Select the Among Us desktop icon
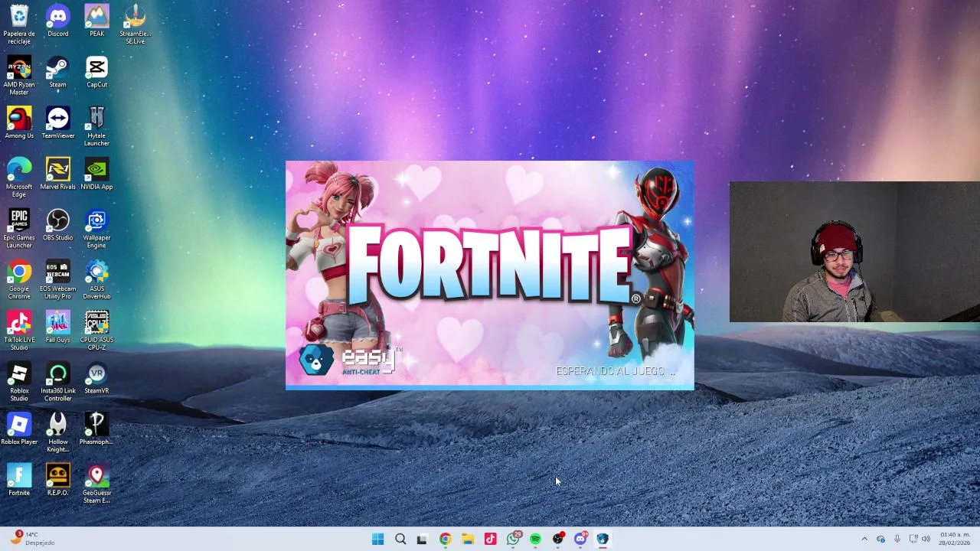Viewport: 980px width, 551px height. [19, 123]
